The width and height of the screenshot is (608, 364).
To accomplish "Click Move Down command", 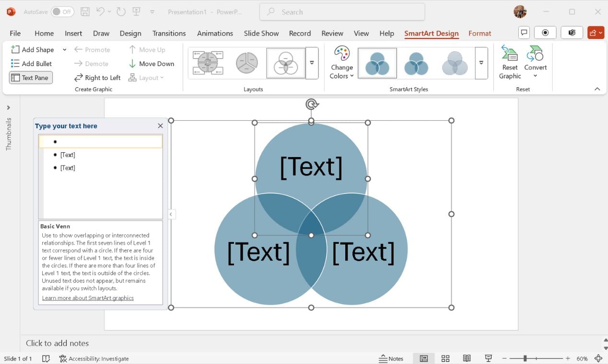I will point(152,63).
